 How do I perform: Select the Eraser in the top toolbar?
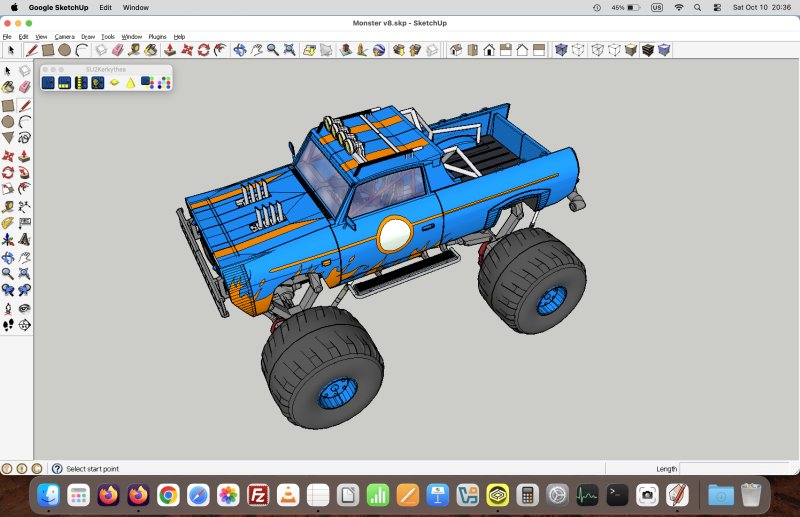coord(118,50)
